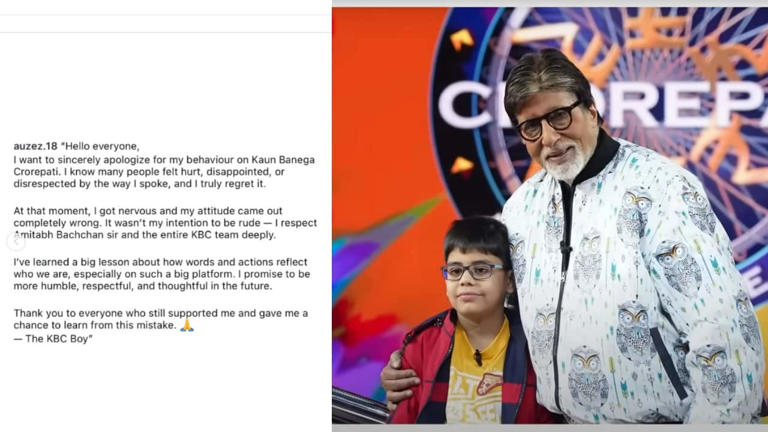Open the auzez.18 username profile
This screenshot has width=768, height=432.
(35, 146)
